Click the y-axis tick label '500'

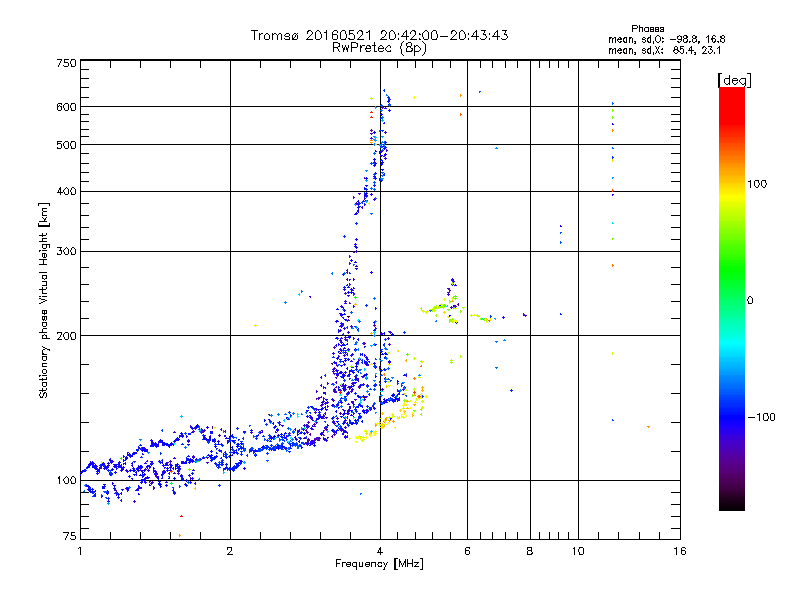(x=66, y=145)
